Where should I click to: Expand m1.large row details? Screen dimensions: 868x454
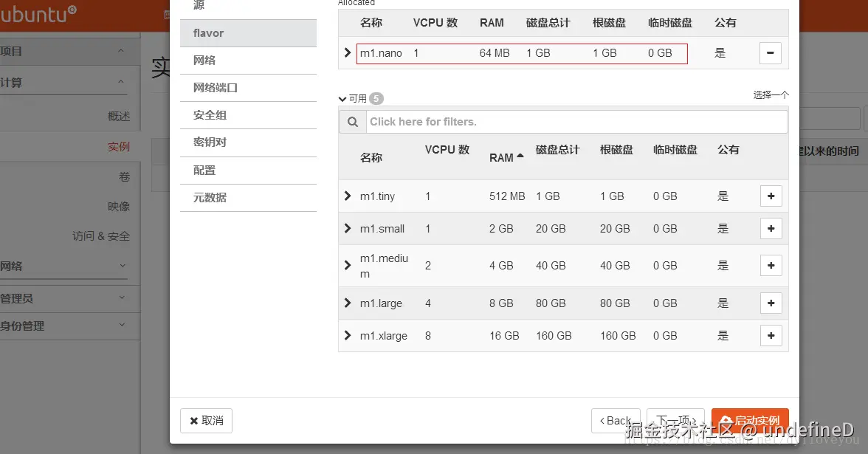coord(347,303)
